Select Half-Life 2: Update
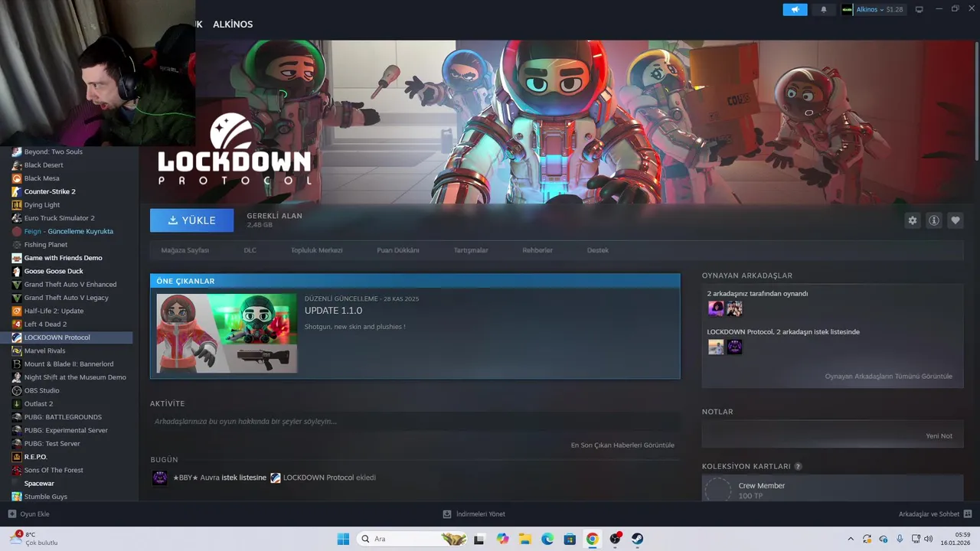 tap(54, 311)
